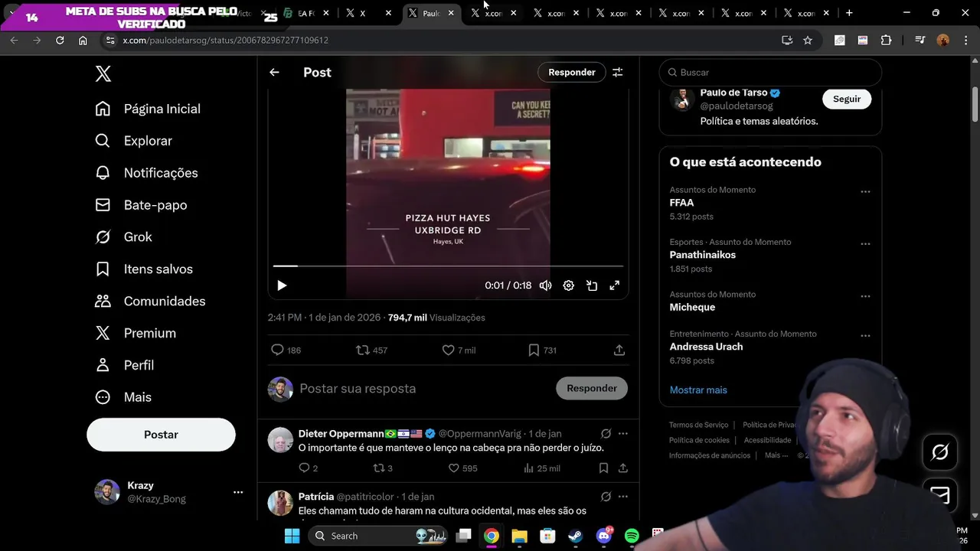Repost the post with 457 reposts
This screenshot has width=980, height=551.
tap(363, 350)
